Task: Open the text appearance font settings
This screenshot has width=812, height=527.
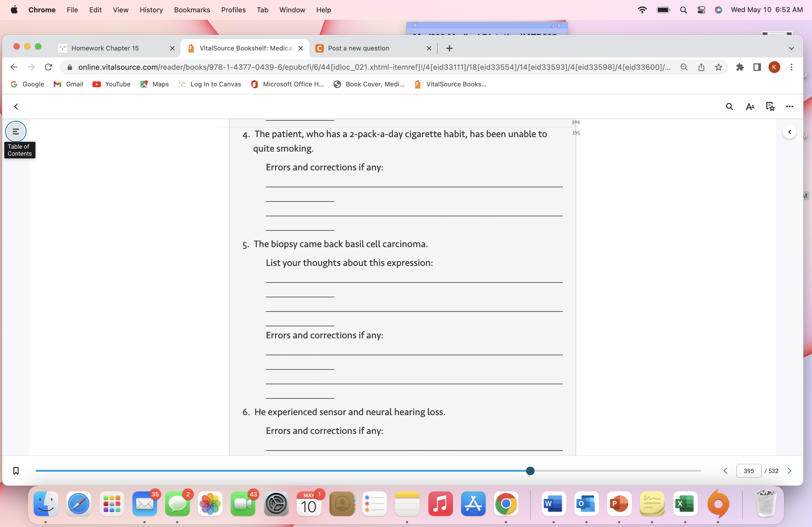Action: click(x=750, y=107)
